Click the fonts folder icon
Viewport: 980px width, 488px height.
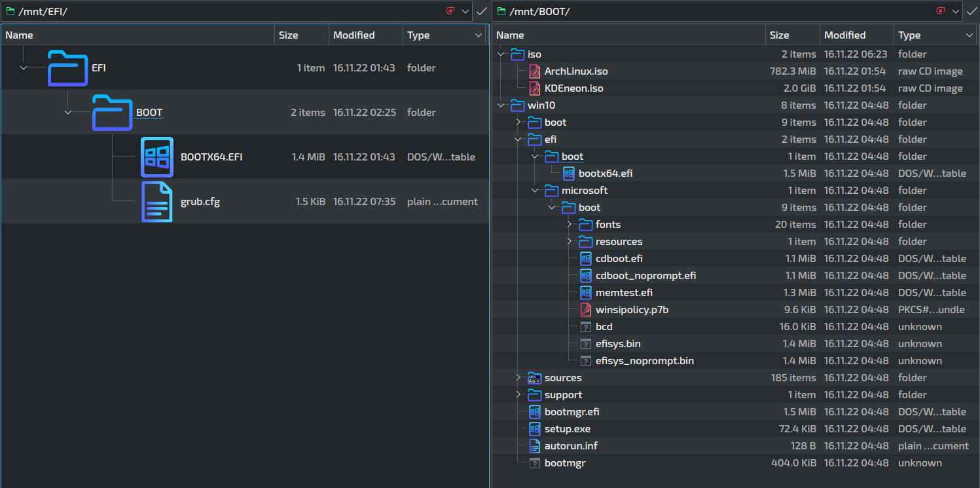coord(586,225)
